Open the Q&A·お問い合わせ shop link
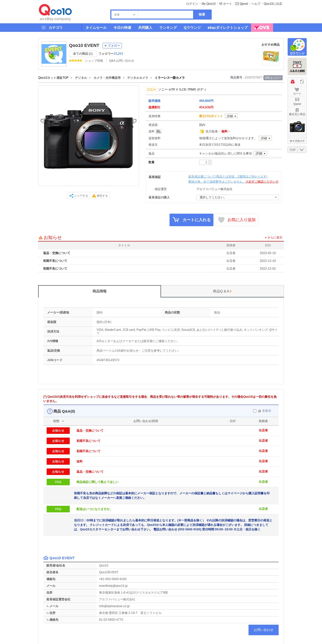 point(121,61)
